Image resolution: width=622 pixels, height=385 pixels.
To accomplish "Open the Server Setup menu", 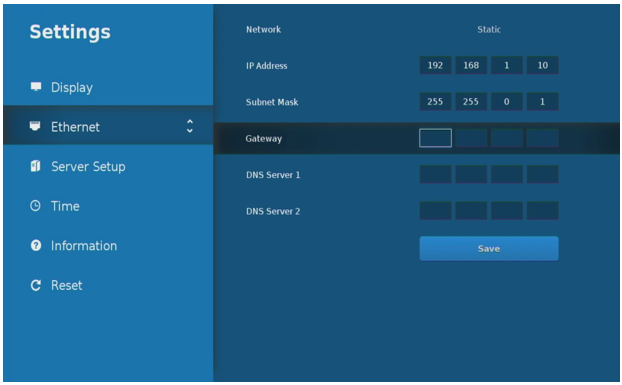I will coord(108,166).
